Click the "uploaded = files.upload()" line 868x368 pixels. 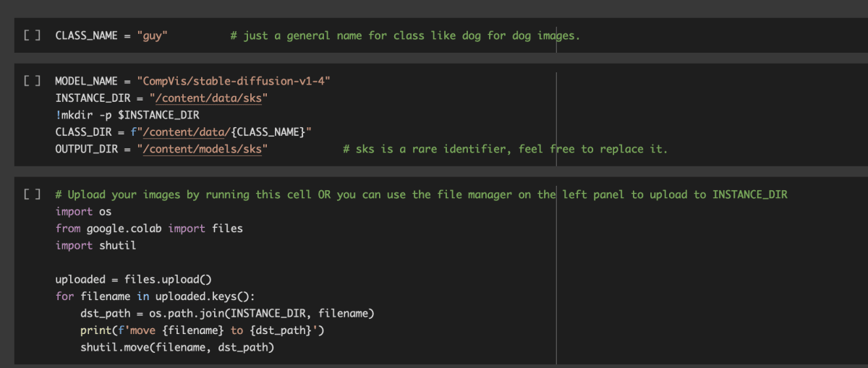coord(133,279)
